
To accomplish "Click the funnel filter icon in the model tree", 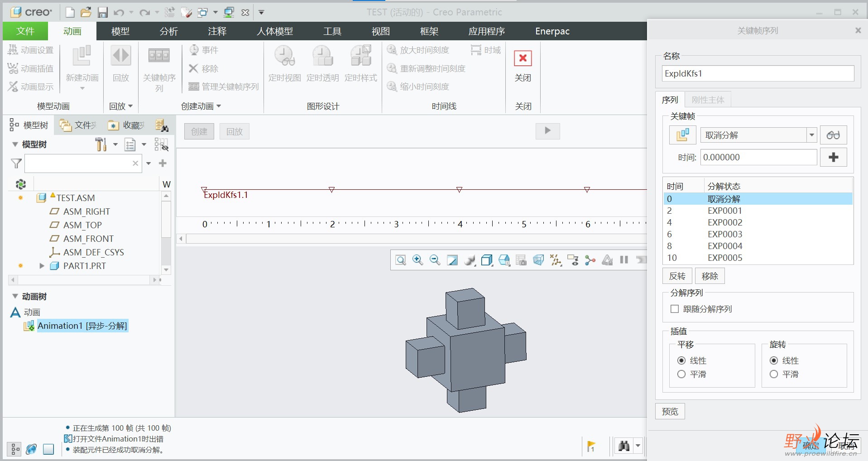I will click(x=16, y=163).
